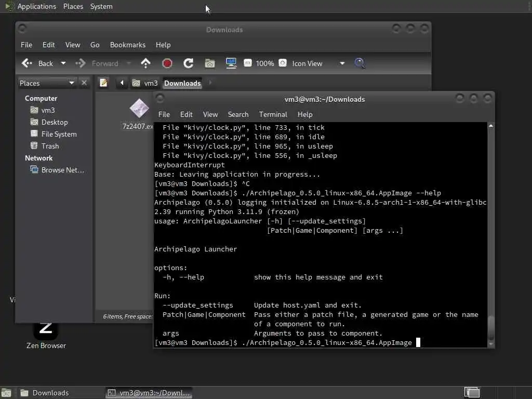This screenshot has width=532, height=399.
Task: Click the Applications menu logo icon
Action: [x=9, y=6]
